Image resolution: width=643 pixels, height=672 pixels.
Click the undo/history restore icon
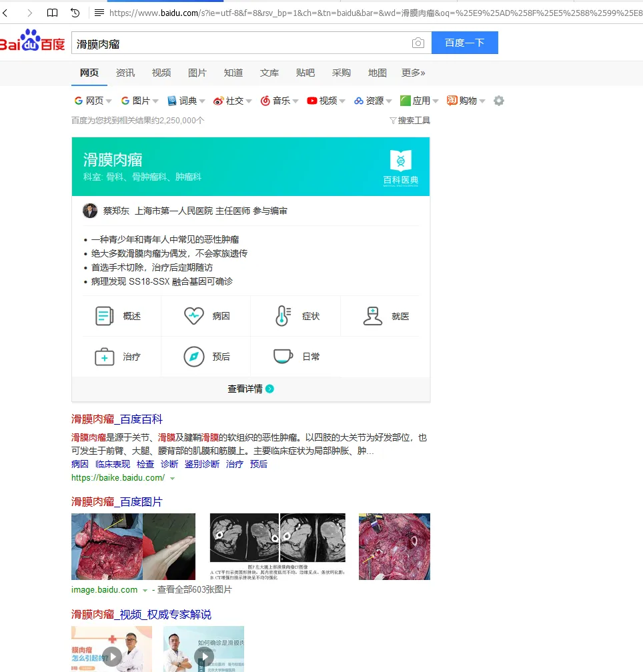(x=75, y=13)
